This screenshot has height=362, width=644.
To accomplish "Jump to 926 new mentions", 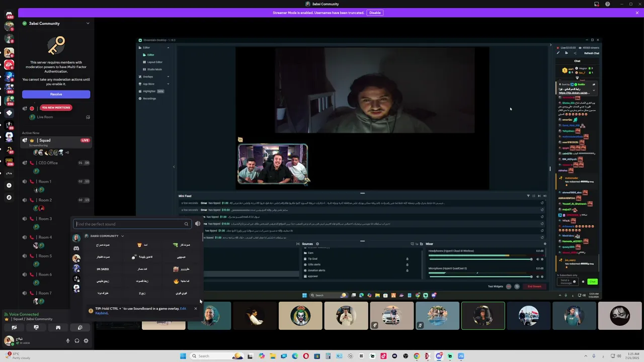I will (x=56, y=108).
